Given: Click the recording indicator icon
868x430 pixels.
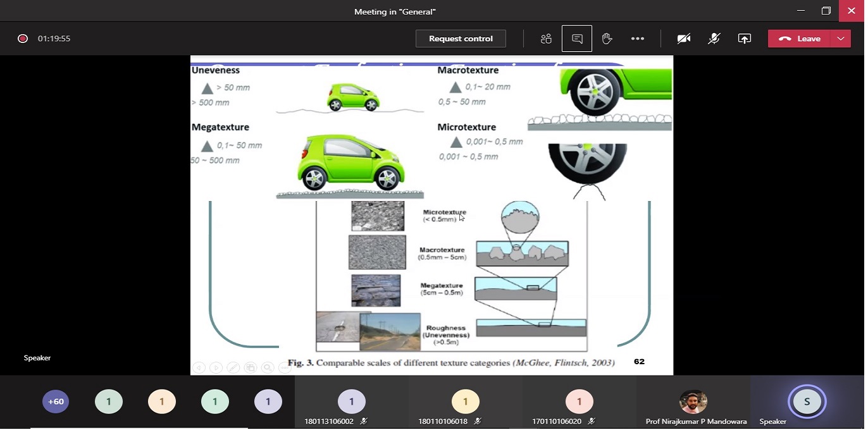Looking at the screenshot, I should (23, 39).
